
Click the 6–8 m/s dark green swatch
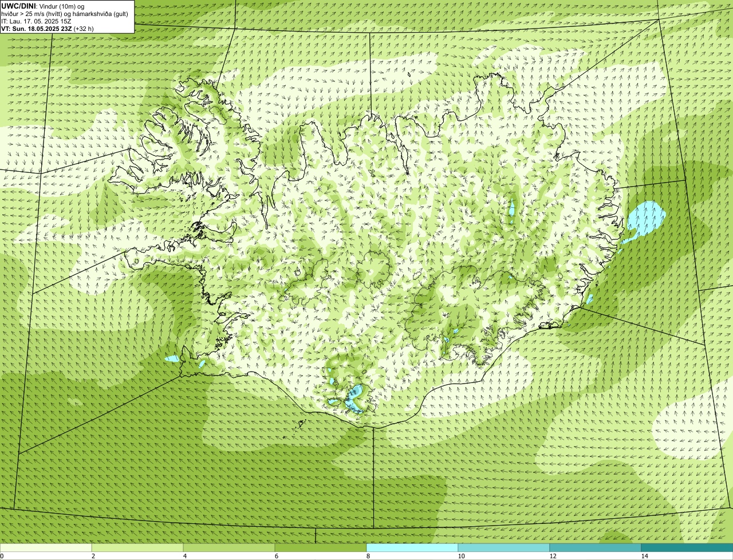click(321, 547)
